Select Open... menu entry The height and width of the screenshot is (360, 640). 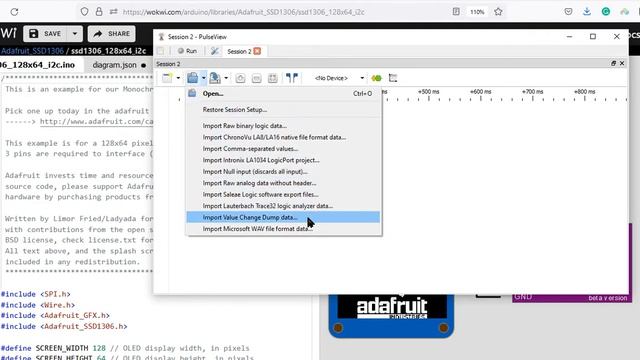pyautogui.click(x=283, y=93)
